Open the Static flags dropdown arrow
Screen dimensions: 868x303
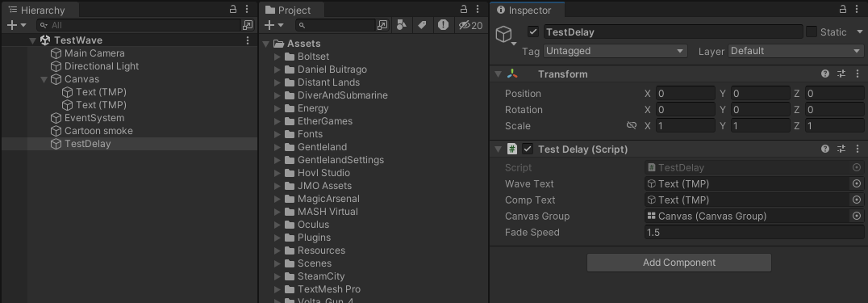point(859,32)
